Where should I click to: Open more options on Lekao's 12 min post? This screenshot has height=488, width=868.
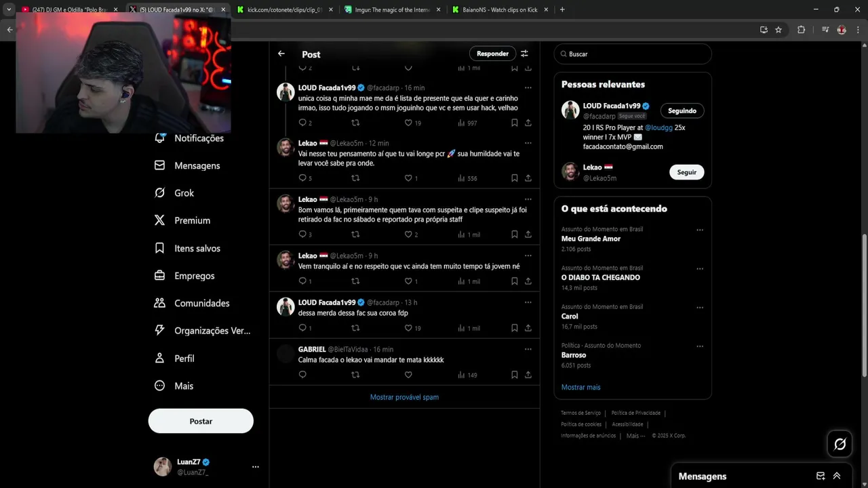528,143
